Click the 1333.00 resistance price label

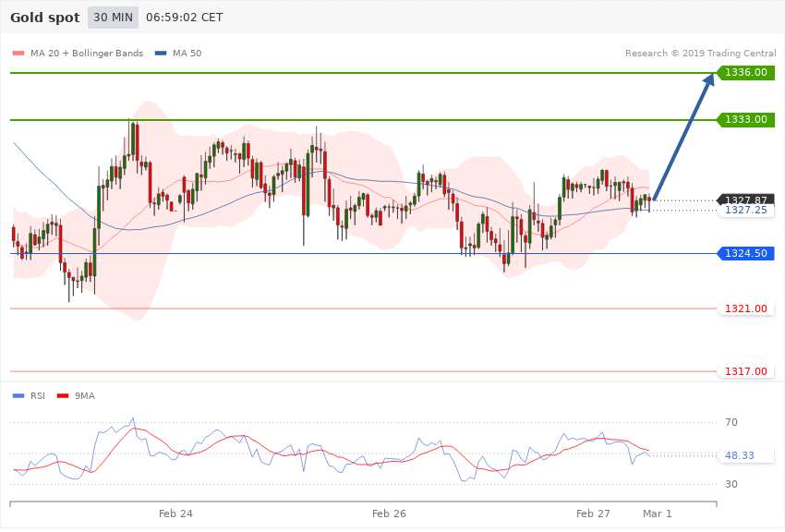click(746, 120)
